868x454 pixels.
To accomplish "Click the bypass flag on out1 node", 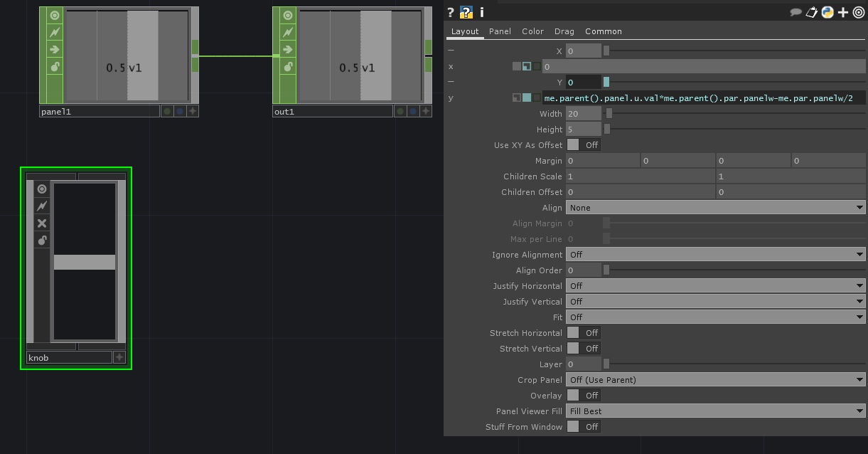I will [288, 32].
